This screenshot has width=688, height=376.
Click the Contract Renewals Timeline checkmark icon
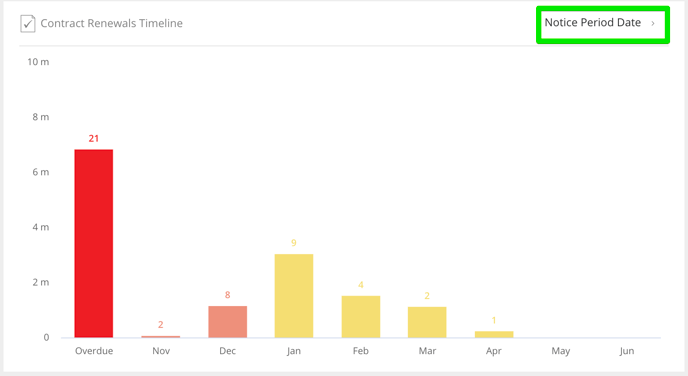click(x=28, y=24)
